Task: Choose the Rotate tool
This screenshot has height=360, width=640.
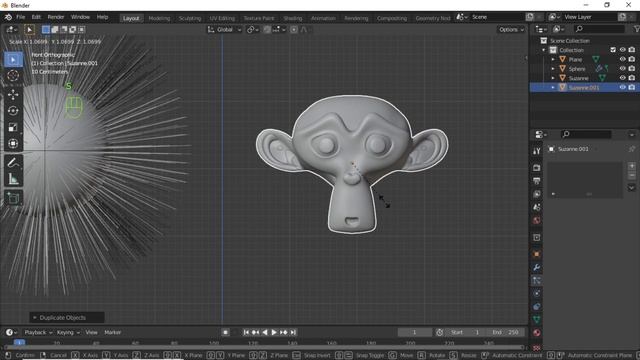Action: point(13,111)
